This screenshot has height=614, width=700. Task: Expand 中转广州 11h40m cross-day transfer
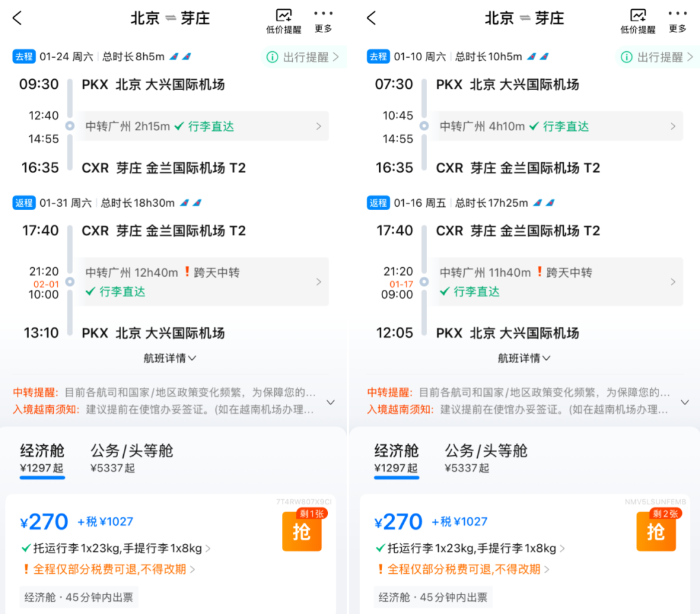click(557, 282)
